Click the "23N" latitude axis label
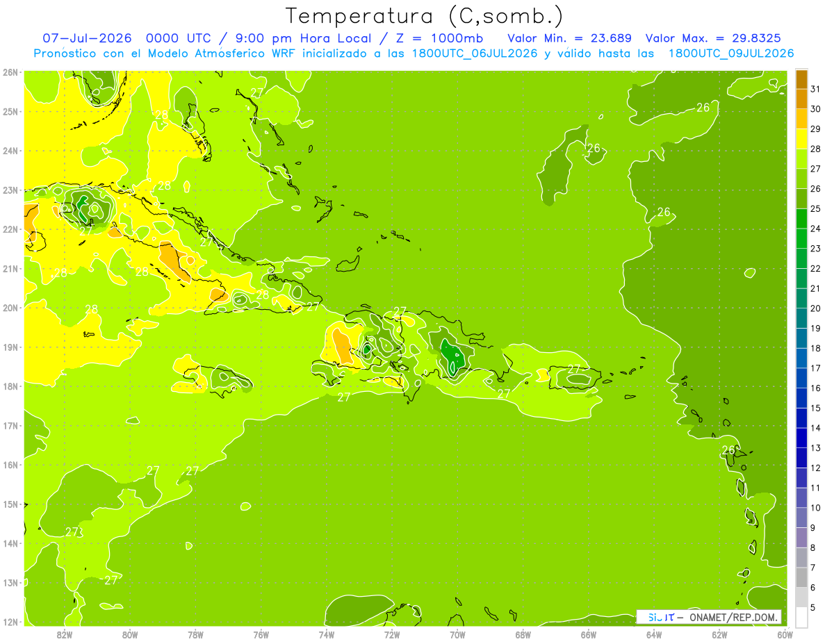Image resolution: width=834 pixels, height=644 pixels. [10, 190]
